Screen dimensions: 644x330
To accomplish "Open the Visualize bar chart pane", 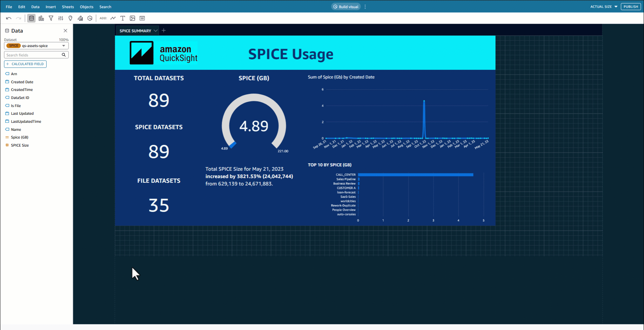I will click(x=41, y=18).
